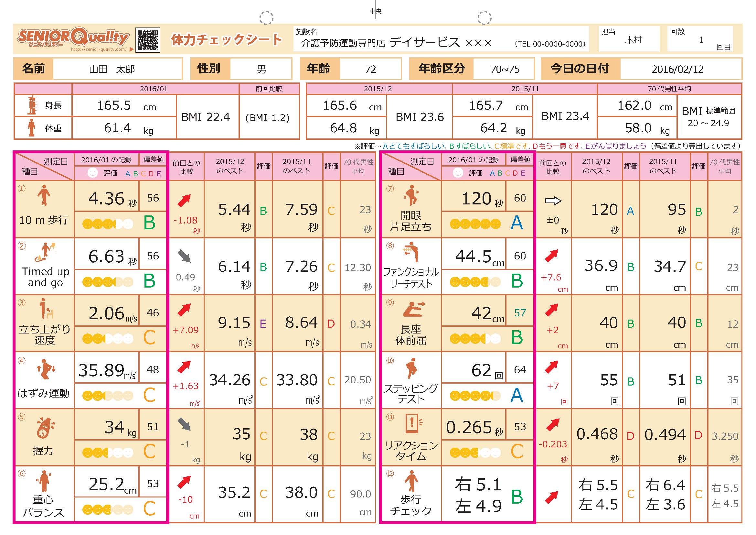Click the smiley rating dots for one-leg standing
The height and width of the screenshot is (535, 756).
(x=475, y=224)
